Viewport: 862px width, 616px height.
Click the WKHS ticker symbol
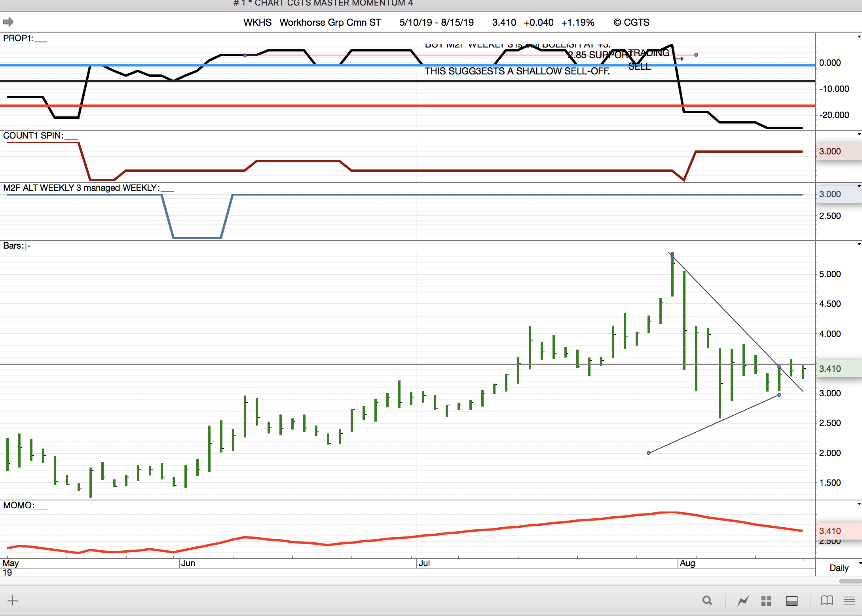257,23
